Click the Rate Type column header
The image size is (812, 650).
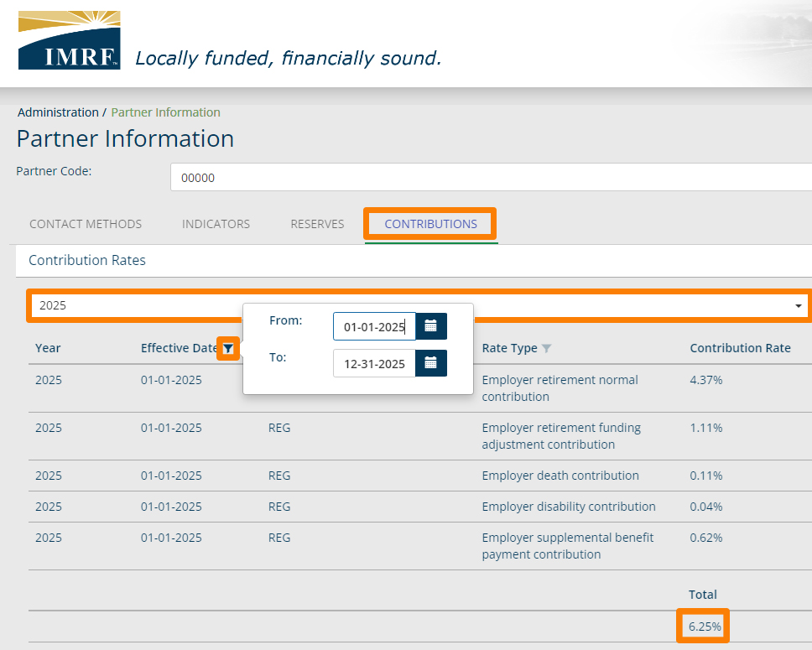pos(509,348)
